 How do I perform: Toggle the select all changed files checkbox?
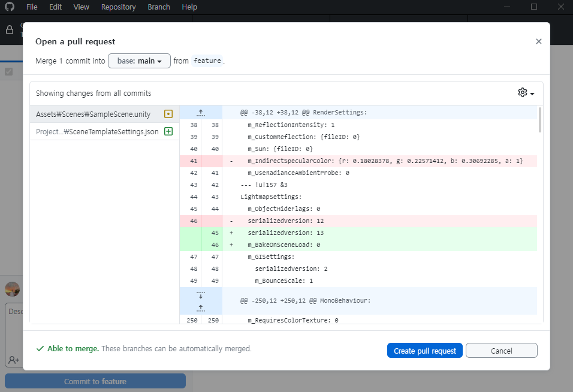pyautogui.click(x=9, y=71)
